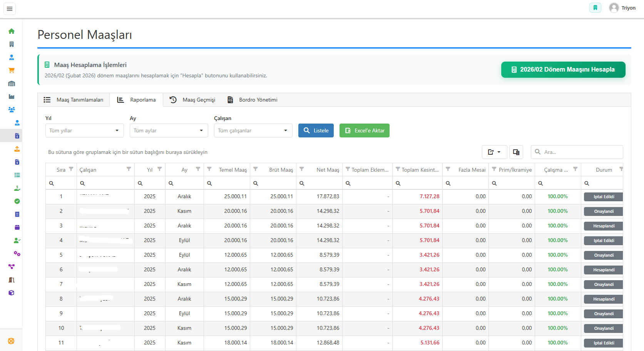Expand the Yıl 'Tüm yıllar' dropdown
The image size is (644, 351).
pos(84,130)
